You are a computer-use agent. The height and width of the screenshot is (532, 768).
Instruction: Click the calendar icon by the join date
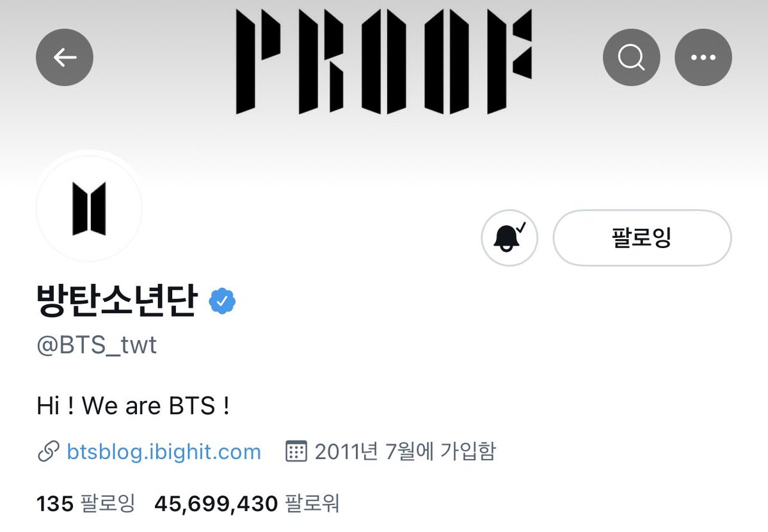[296, 452]
